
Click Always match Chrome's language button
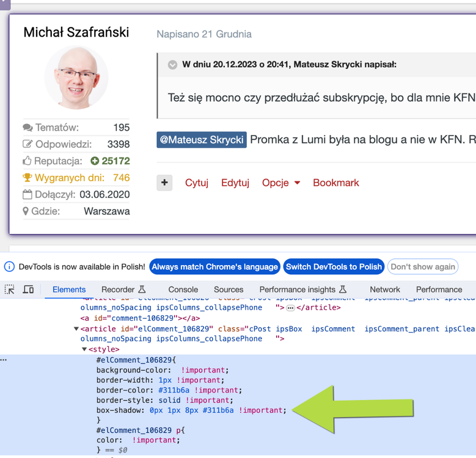[214, 267]
